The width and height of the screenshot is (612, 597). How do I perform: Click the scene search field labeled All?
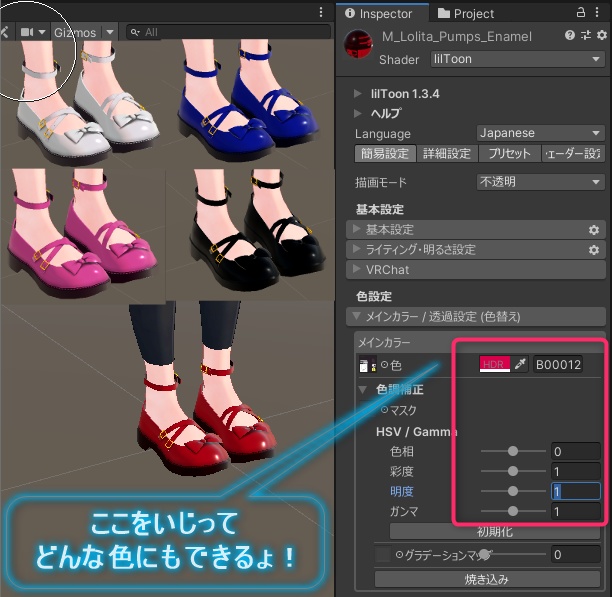pyautogui.click(x=229, y=32)
